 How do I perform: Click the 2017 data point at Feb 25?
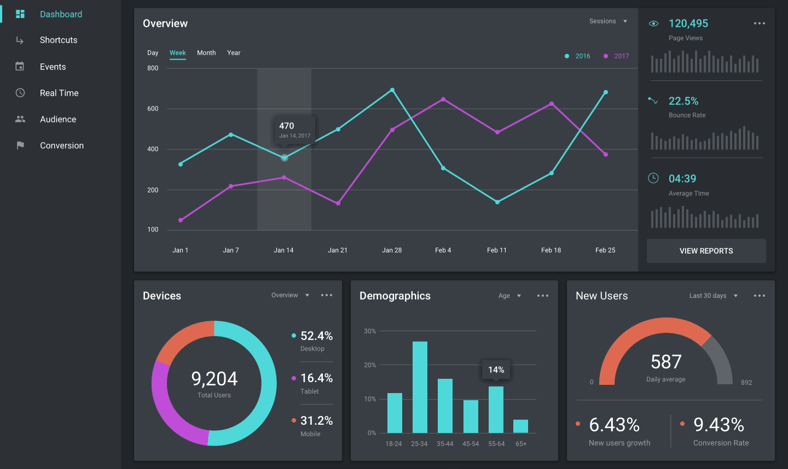[606, 154]
